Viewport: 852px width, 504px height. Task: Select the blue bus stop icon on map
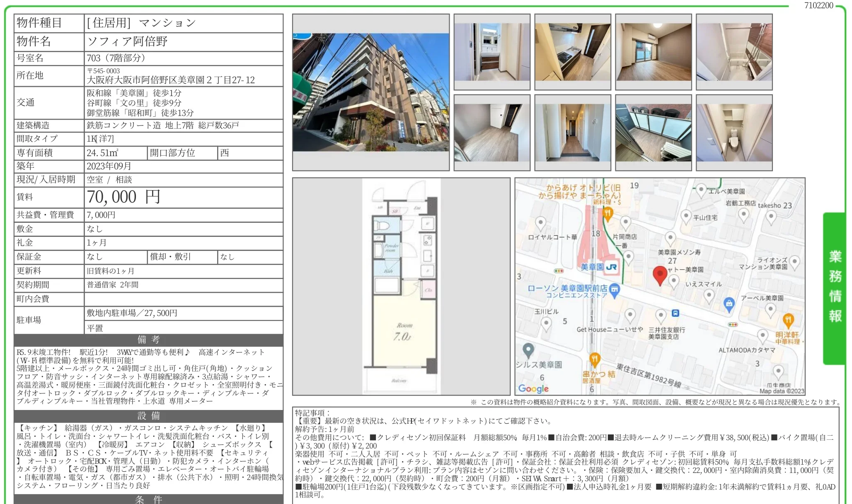coord(675,313)
